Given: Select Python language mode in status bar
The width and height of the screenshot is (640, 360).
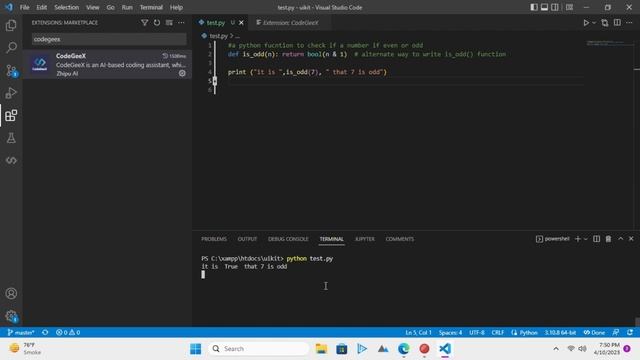Looking at the screenshot, I should (528, 332).
